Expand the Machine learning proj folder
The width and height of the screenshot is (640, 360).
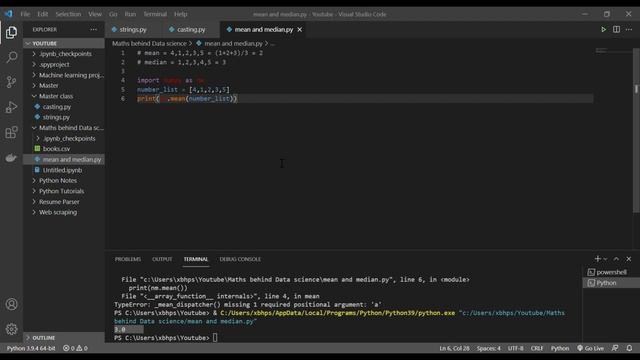64,75
